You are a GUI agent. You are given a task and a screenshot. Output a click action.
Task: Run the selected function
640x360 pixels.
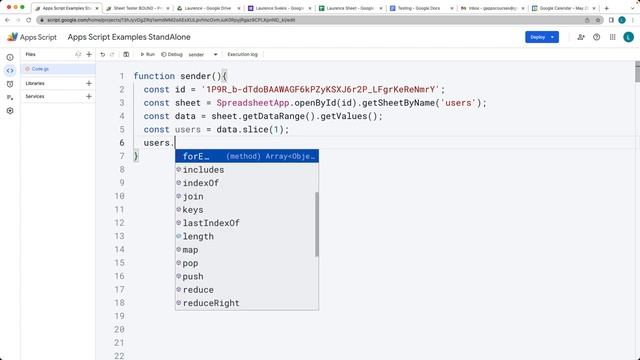[x=147, y=54]
